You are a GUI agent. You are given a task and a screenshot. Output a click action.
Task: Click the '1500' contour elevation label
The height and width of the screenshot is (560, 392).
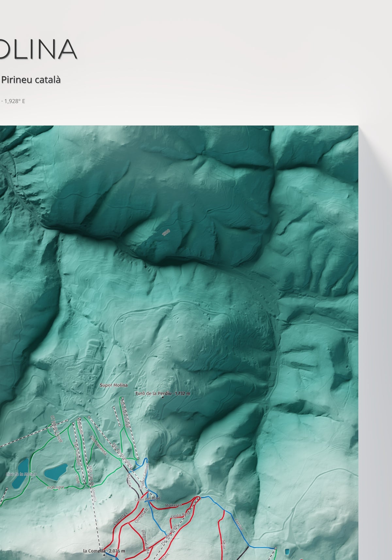coord(166,233)
